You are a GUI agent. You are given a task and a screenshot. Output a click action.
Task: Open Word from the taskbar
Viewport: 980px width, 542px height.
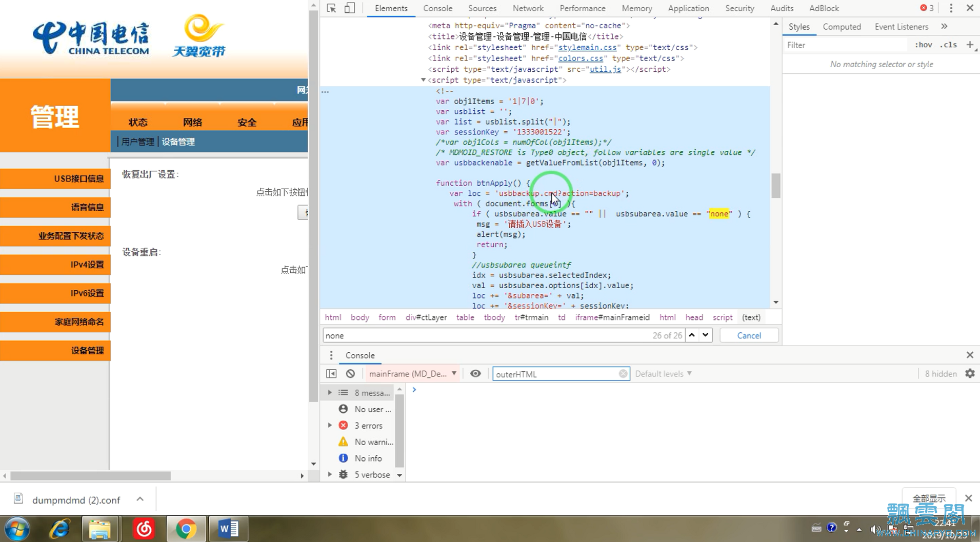click(x=228, y=529)
